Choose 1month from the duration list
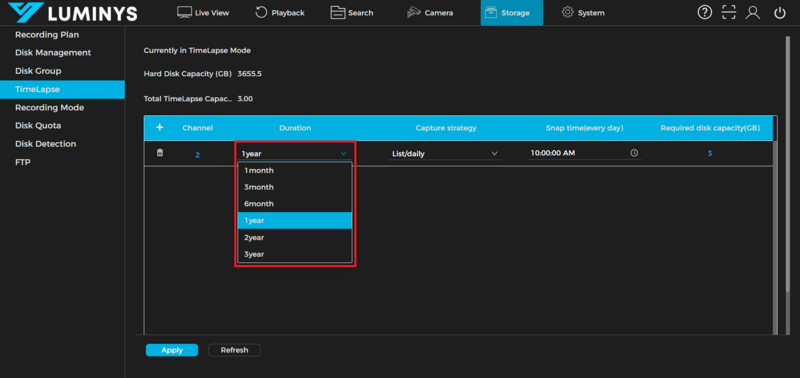The image size is (800, 378). tap(295, 170)
